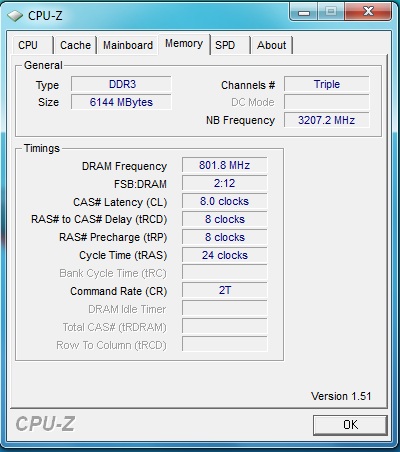This screenshot has height=452, width=400.
Task: Select the Channels # field showing Triple
Action: pyautogui.click(x=327, y=84)
